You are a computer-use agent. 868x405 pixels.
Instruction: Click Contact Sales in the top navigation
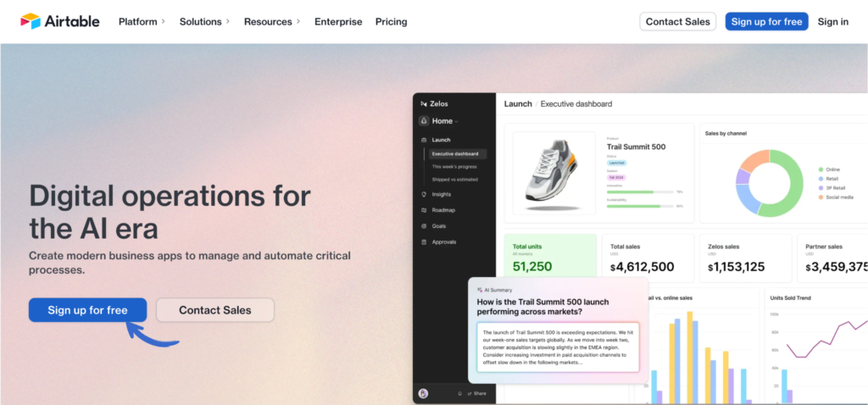[x=677, y=21]
